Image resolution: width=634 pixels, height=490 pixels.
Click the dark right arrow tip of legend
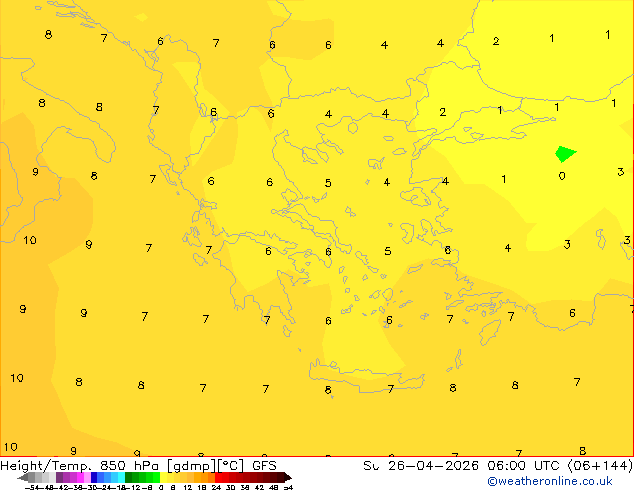(x=288, y=477)
